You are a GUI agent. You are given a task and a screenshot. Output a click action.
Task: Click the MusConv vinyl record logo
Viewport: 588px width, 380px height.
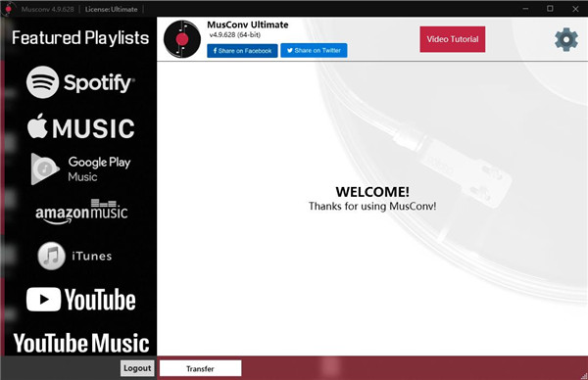182,39
